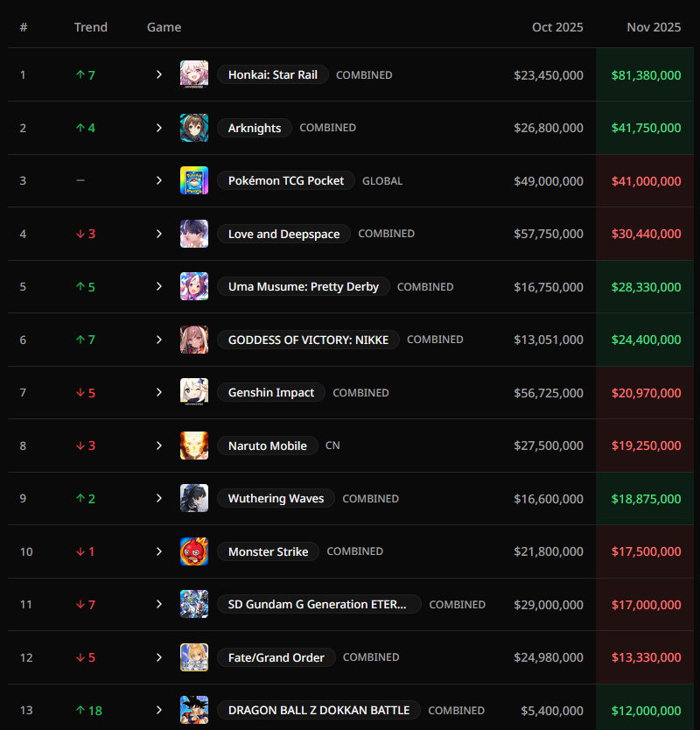Screen dimensions: 700x730
Task: Click the GLOBAL tag beside Pokémon TCG Pocket
Action: click(382, 181)
